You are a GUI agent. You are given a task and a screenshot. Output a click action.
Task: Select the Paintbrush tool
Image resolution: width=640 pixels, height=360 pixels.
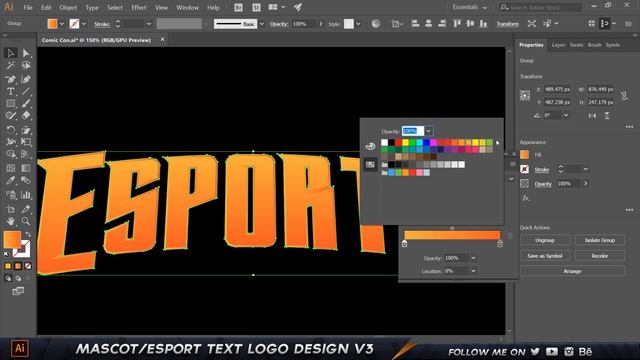click(26, 104)
